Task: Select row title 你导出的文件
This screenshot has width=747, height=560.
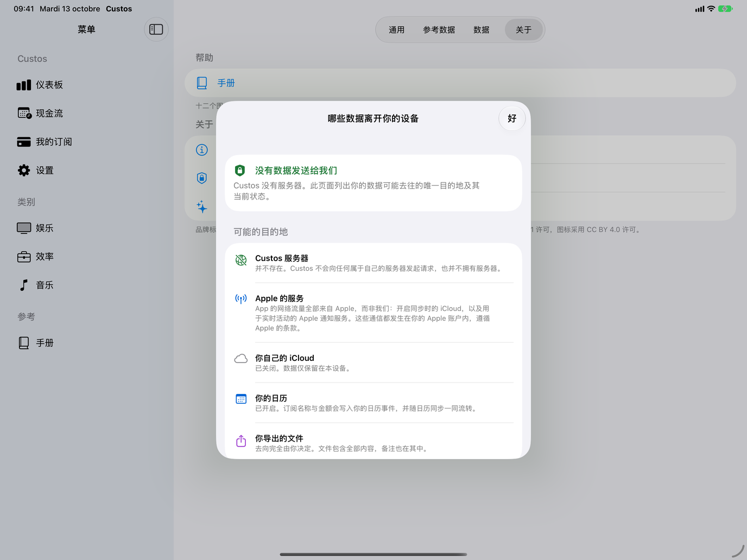Action: click(x=280, y=438)
